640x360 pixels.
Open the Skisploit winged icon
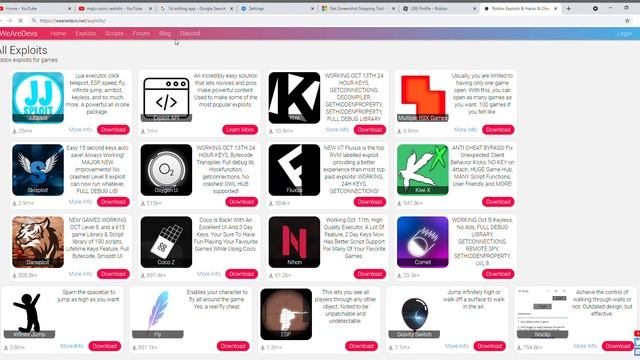[38, 170]
